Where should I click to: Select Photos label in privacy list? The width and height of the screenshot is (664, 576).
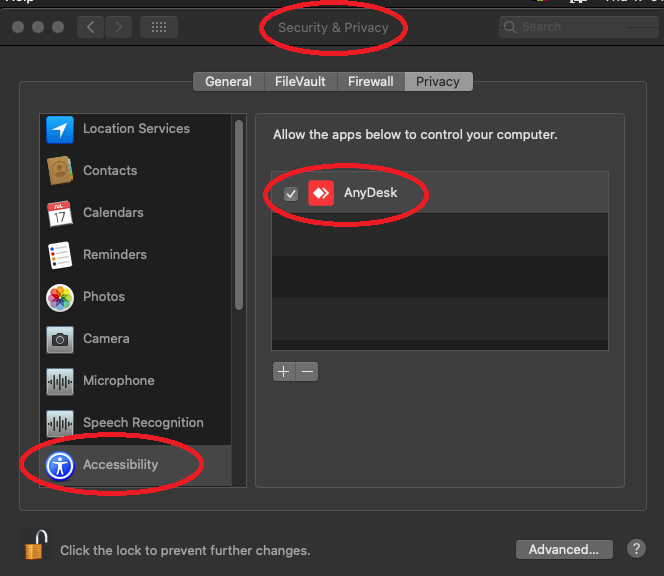[x=104, y=296]
